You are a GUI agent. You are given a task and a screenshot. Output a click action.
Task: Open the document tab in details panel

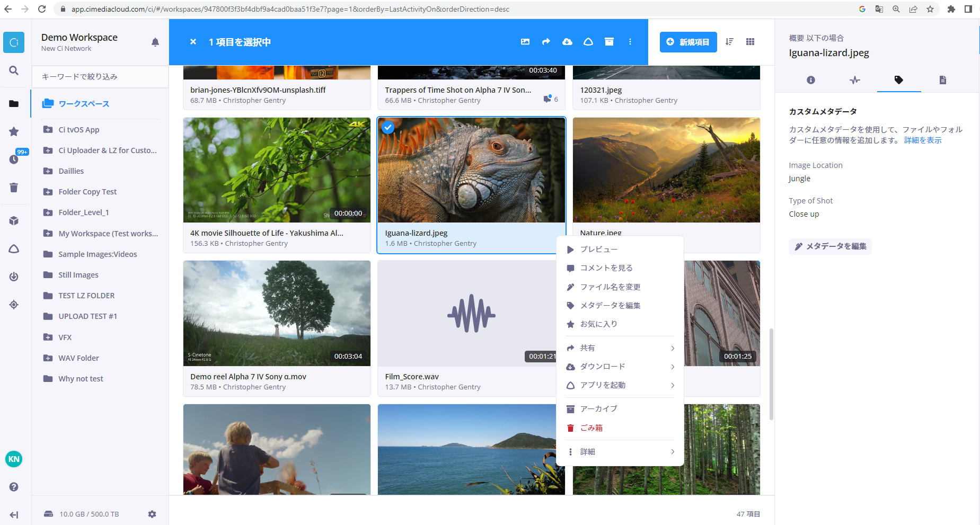pos(943,80)
